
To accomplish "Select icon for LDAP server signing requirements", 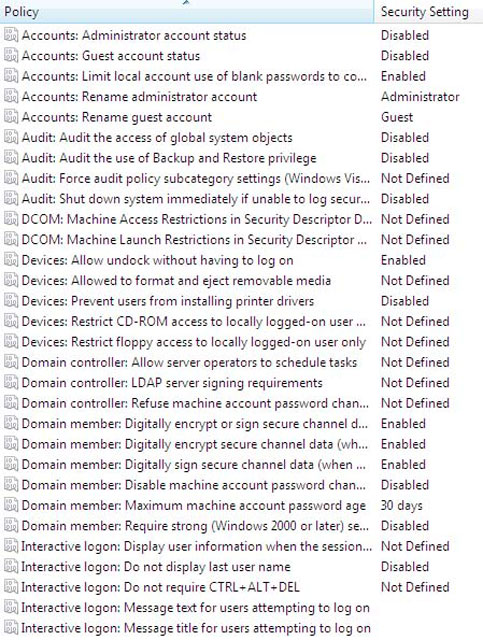I will (x=11, y=383).
